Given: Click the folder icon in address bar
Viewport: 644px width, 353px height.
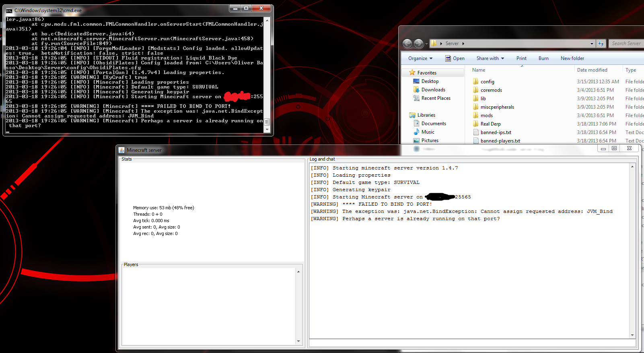Looking at the screenshot, I should pyautogui.click(x=434, y=43).
